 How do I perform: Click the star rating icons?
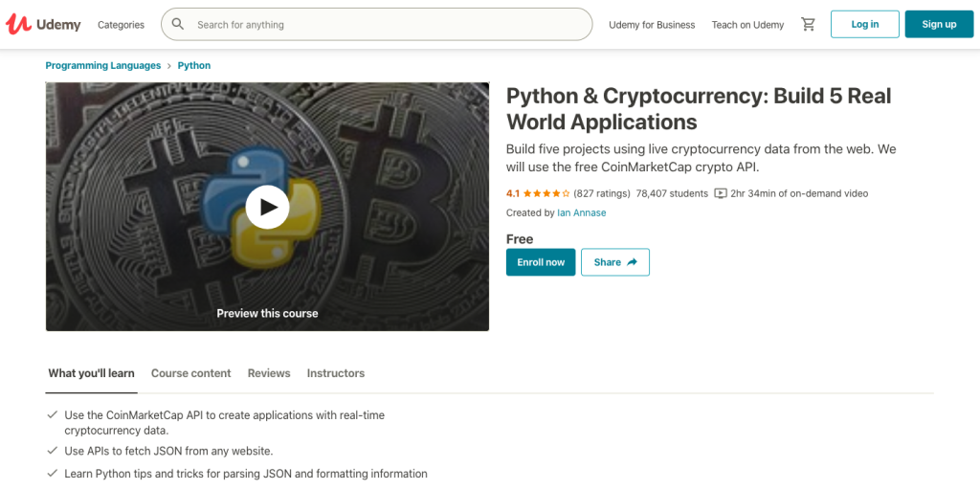tap(546, 193)
